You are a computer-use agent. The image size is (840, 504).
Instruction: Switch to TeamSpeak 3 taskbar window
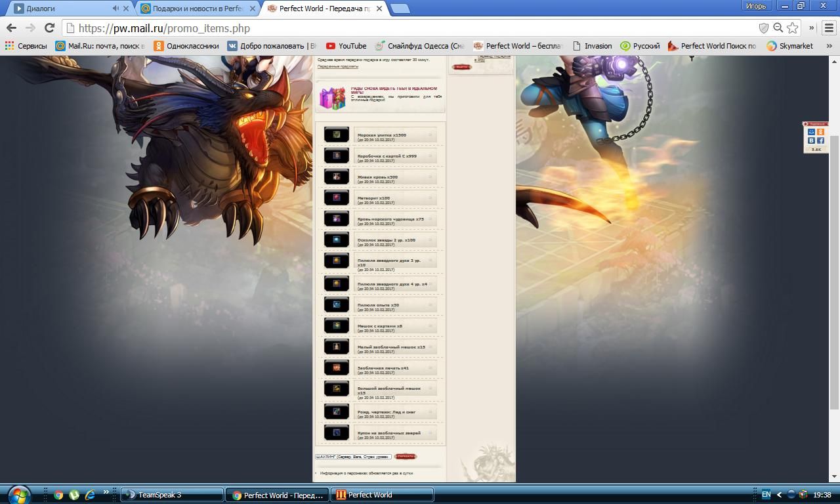pos(173,495)
